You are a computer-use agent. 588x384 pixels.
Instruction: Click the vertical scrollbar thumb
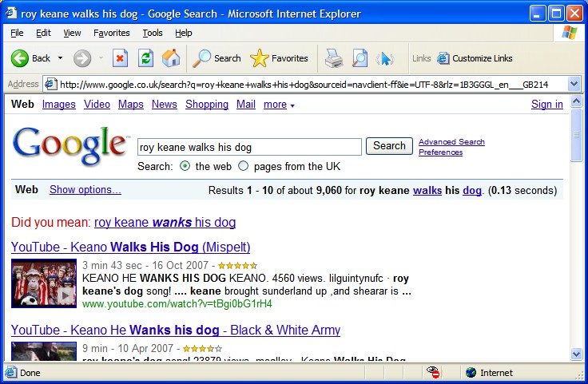point(576,135)
